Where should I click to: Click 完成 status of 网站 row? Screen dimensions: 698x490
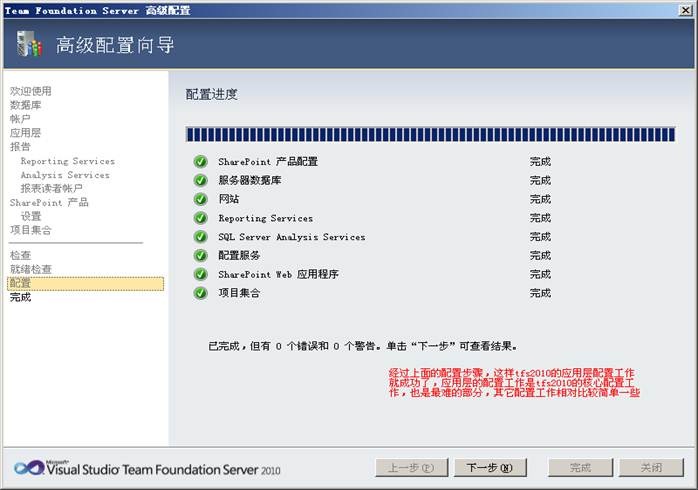(x=540, y=199)
